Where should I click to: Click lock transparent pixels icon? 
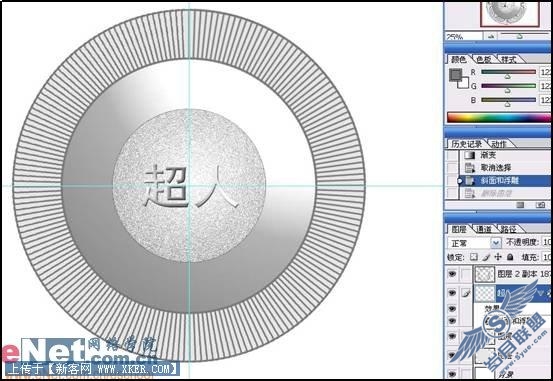click(474, 257)
